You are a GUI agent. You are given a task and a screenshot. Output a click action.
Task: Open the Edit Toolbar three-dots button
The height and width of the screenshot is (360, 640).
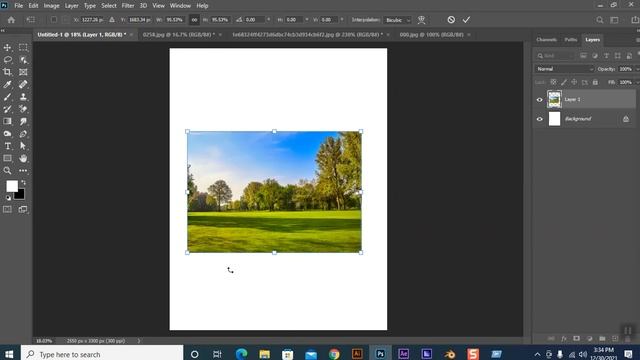pos(23,170)
